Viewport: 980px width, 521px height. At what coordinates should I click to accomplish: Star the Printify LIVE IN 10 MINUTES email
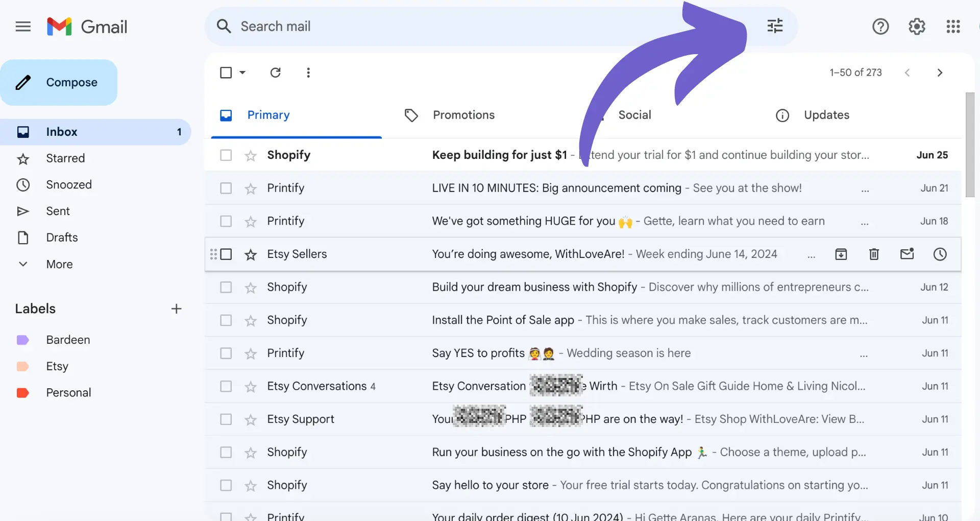[x=250, y=188]
